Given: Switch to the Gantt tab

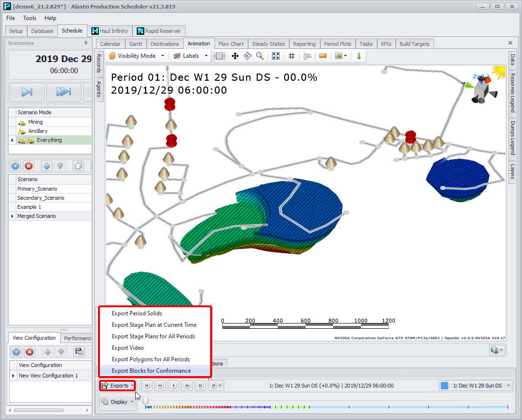Looking at the screenshot, I should click(x=136, y=44).
